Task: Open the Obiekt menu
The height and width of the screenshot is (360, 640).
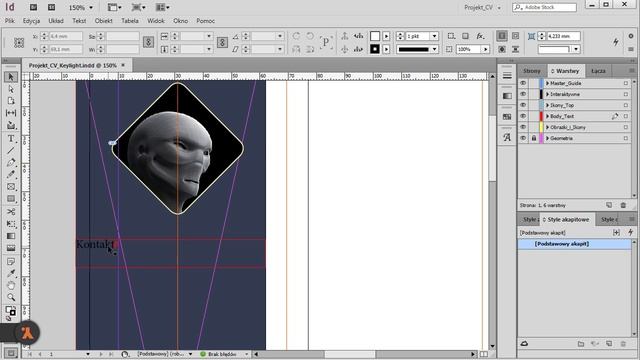Action: click(103, 20)
